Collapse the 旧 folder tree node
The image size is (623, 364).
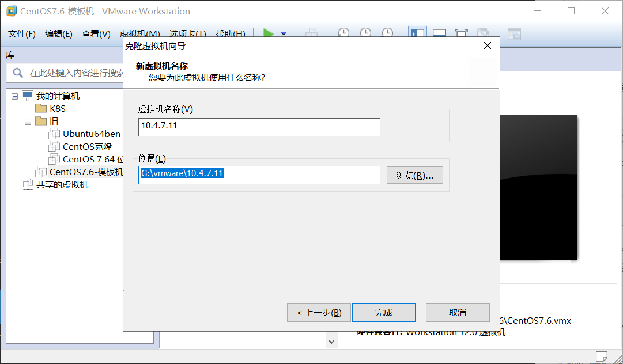[28, 122]
